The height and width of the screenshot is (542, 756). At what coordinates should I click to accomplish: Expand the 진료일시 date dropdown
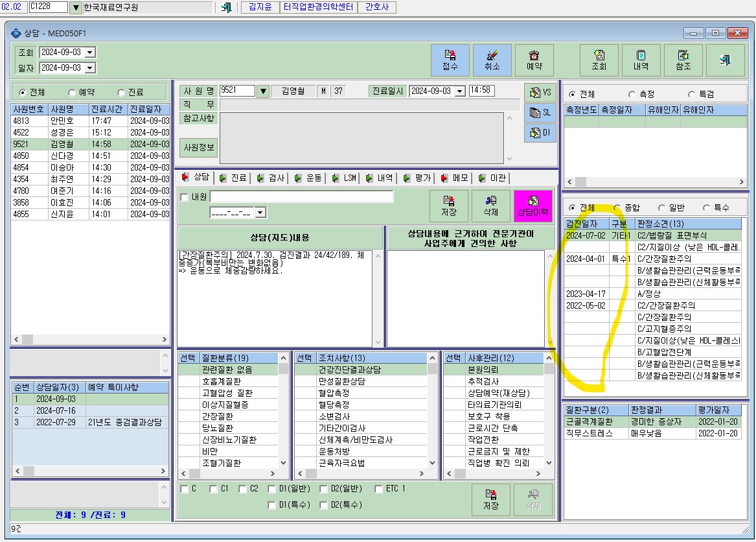460,91
